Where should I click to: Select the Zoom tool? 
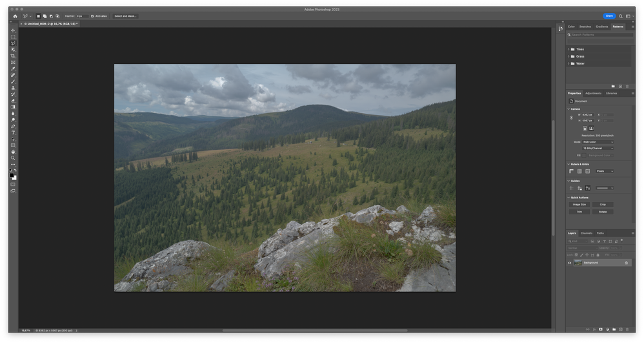point(13,158)
